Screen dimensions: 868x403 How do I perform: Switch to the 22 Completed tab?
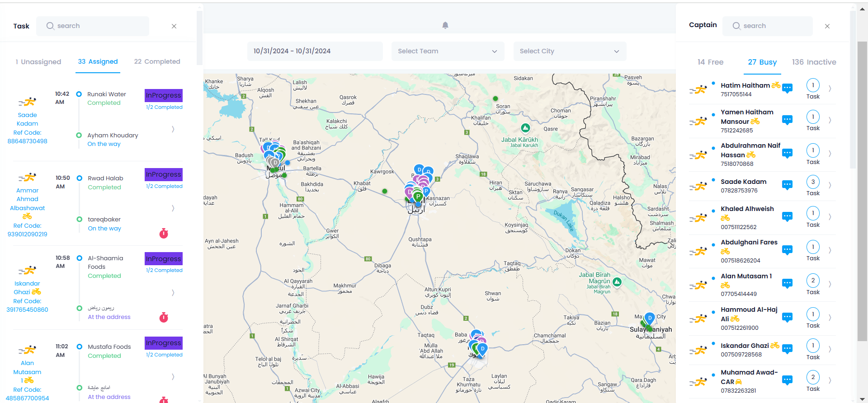[157, 62]
